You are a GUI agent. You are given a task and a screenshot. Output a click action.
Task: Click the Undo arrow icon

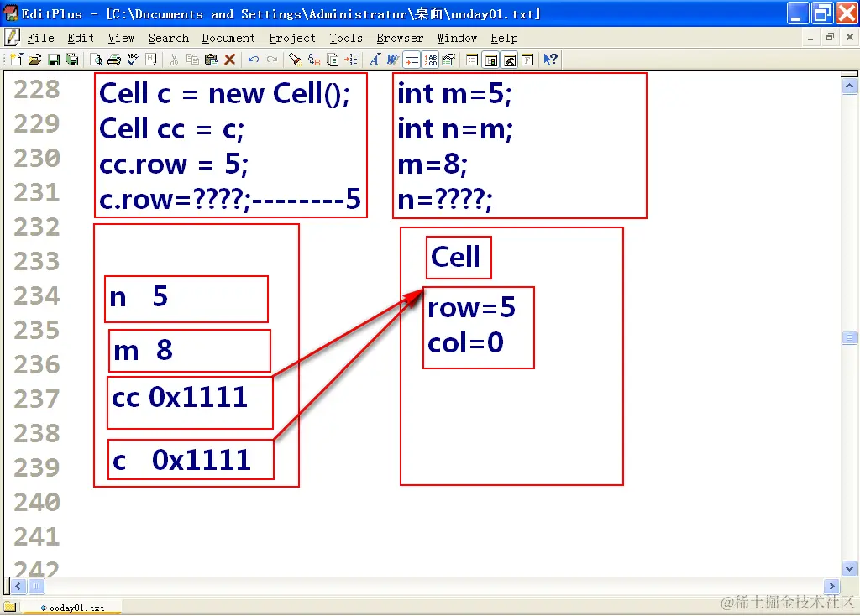254,60
